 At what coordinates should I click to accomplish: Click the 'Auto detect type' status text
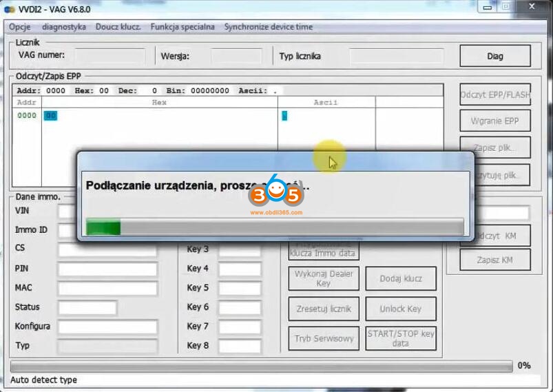44,380
